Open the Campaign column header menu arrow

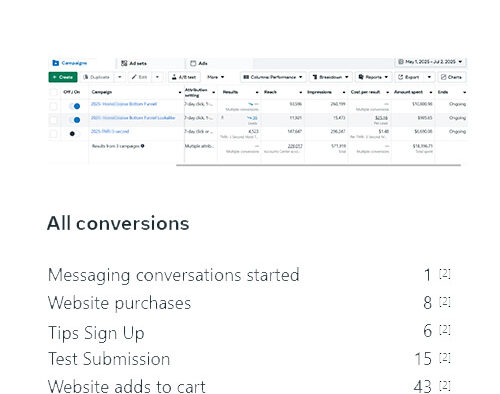click(180, 92)
